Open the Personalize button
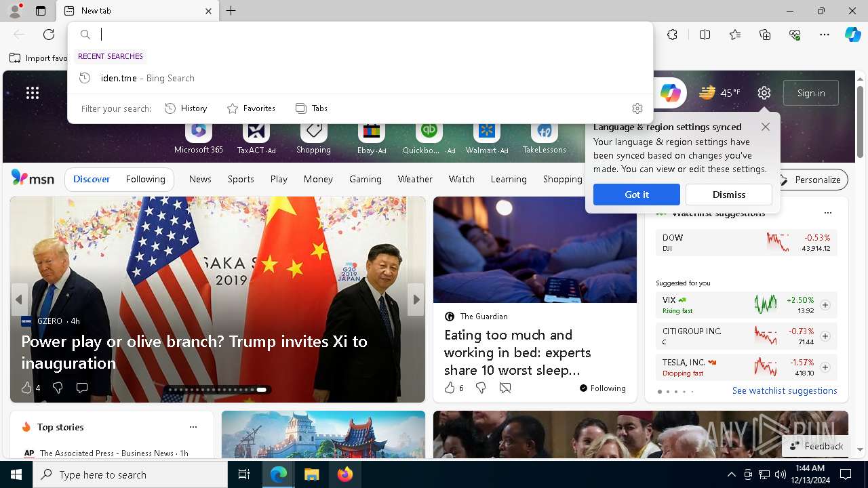868x488 pixels. point(810,180)
